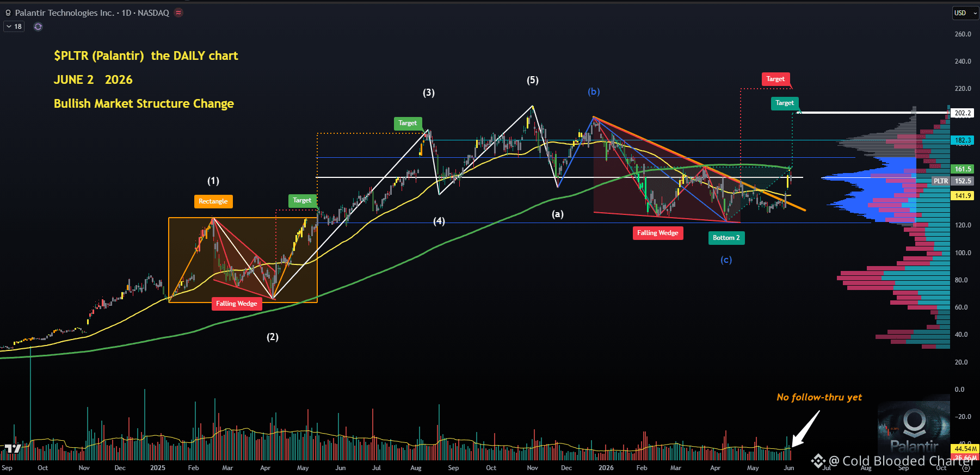Click the 2026 label on time axis
The height and width of the screenshot is (475, 980).
pos(606,468)
